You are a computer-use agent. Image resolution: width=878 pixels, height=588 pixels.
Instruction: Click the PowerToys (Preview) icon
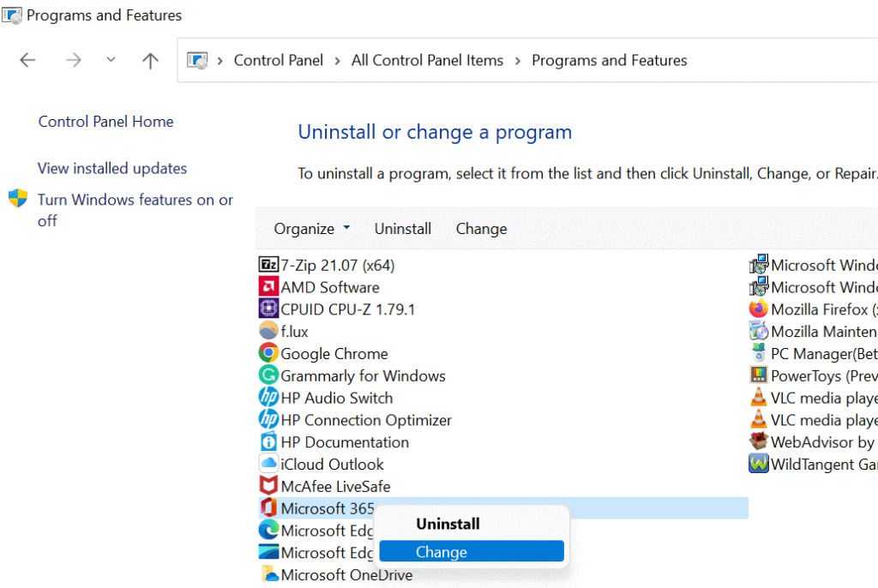click(759, 375)
